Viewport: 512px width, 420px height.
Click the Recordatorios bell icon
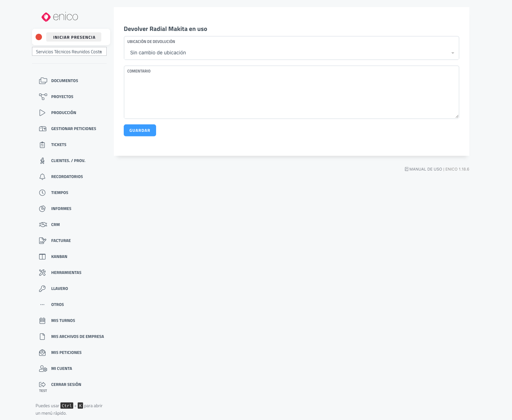[x=42, y=177]
